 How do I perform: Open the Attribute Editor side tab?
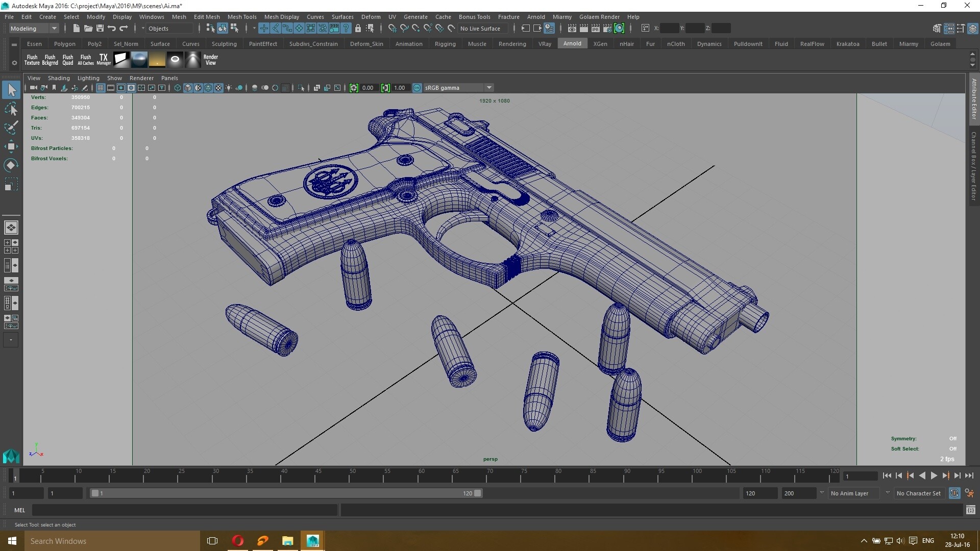[x=974, y=99]
